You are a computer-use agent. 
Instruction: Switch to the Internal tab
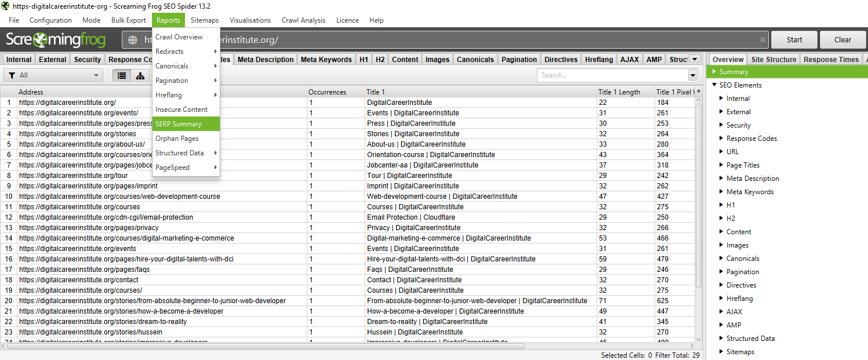tap(19, 59)
